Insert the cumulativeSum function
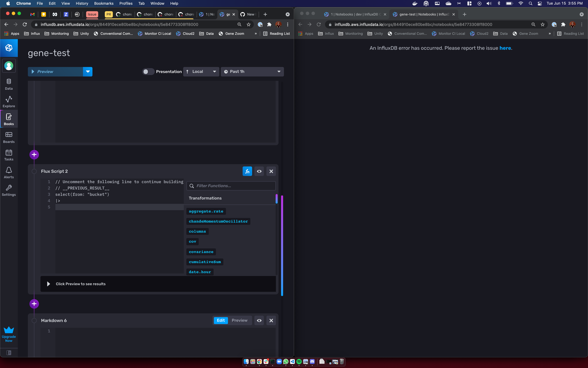The image size is (588, 368). pos(205,262)
